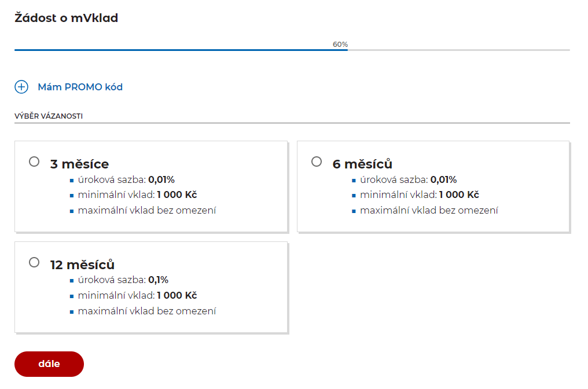Click the VÝBĚR VÁZANOSTI section label

tap(49, 116)
